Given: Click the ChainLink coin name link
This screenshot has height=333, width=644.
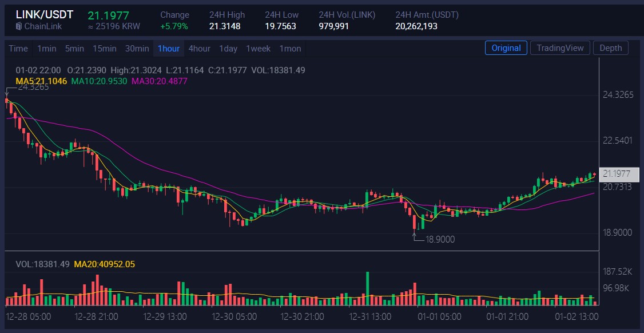Looking at the screenshot, I should click(x=43, y=26).
